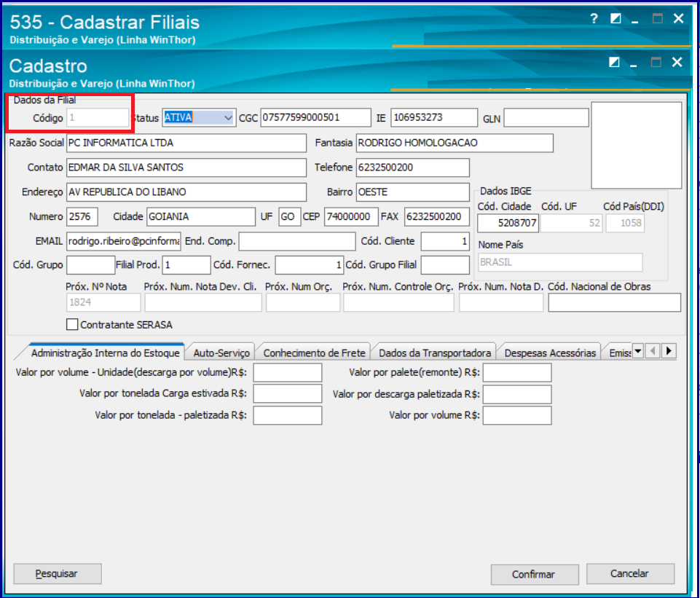Click the Cód. Fornec. field

click(309, 264)
